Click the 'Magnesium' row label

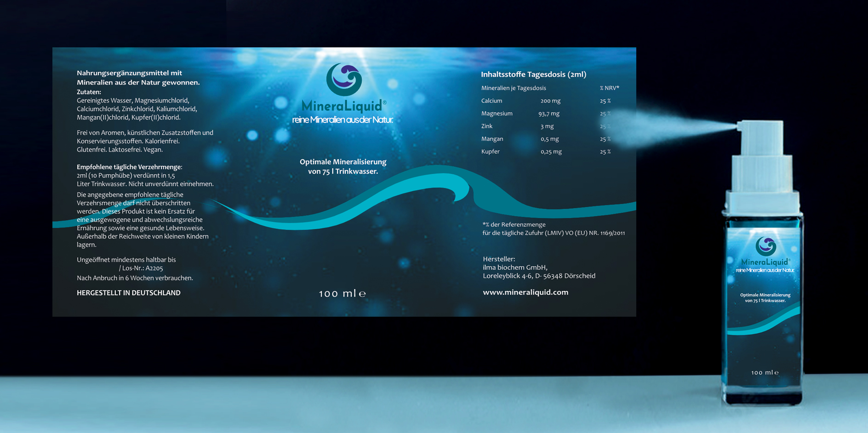(x=497, y=114)
